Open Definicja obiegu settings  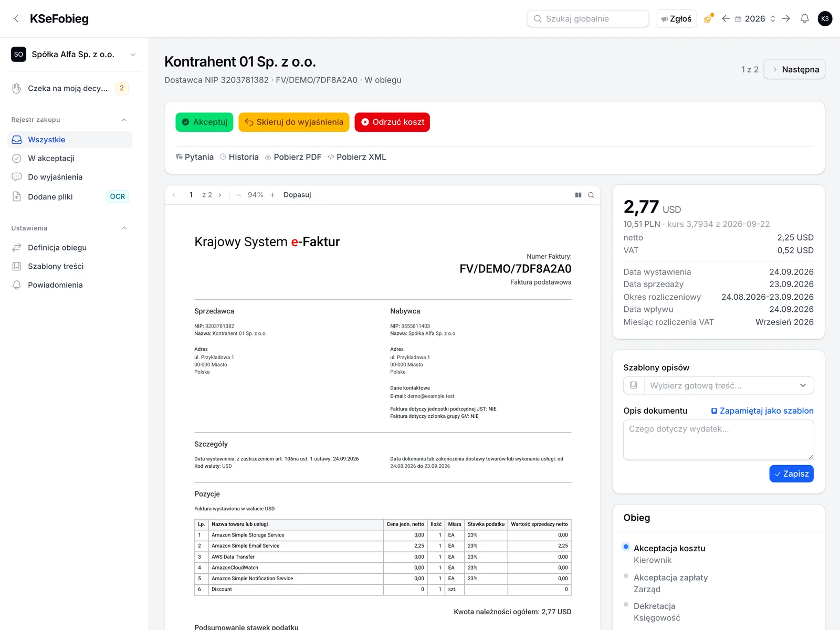pyautogui.click(x=70, y=248)
